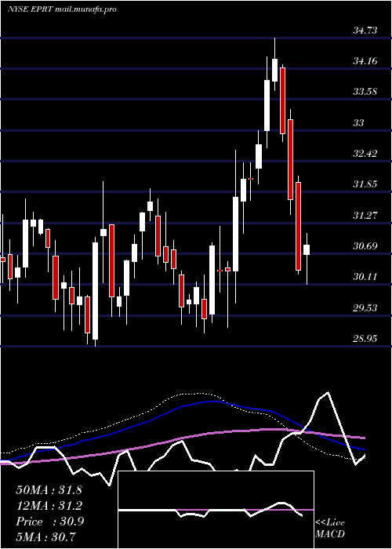Select the 34.16 price level label
This screenshot has height=549, width=392.
[x=365, y=61]
